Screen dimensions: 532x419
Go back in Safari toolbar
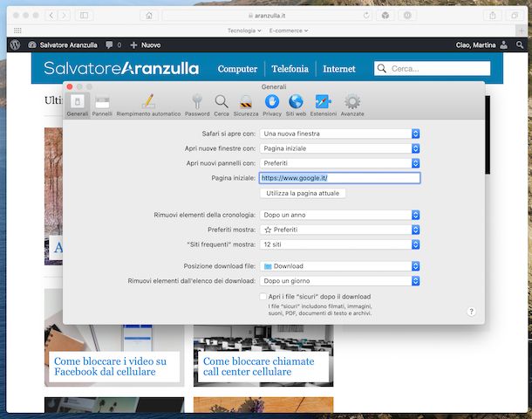pos(51,16)
